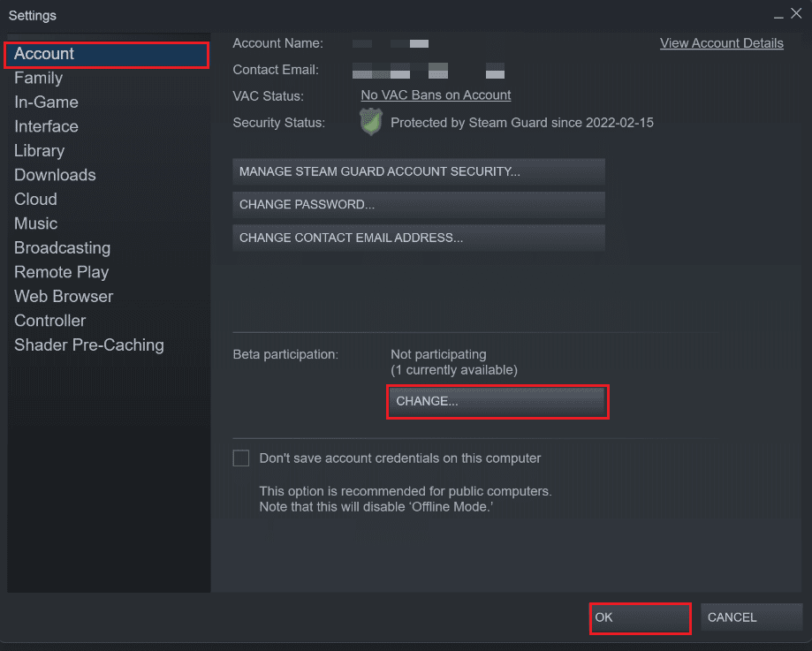Select the Account settings category

coord(107,55)
